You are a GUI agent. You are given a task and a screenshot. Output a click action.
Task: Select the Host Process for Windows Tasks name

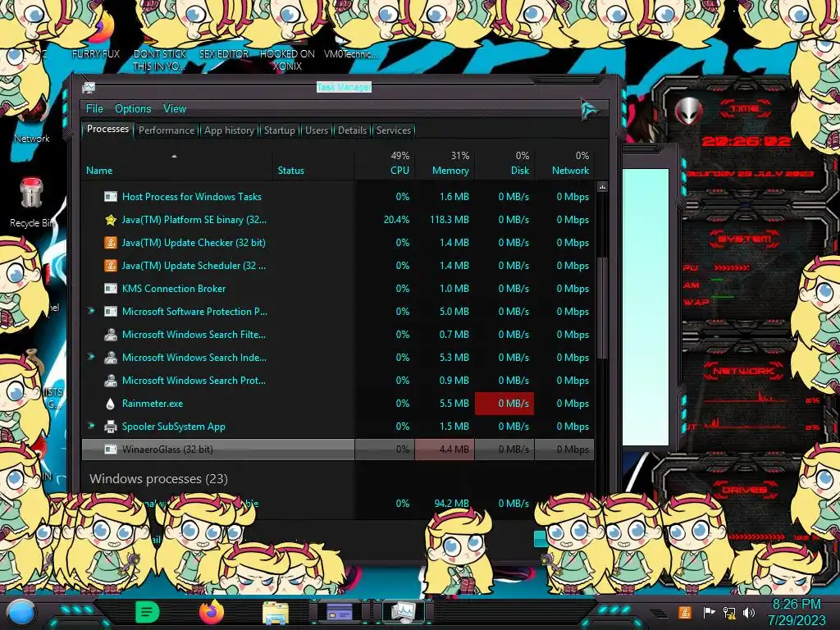192,197
